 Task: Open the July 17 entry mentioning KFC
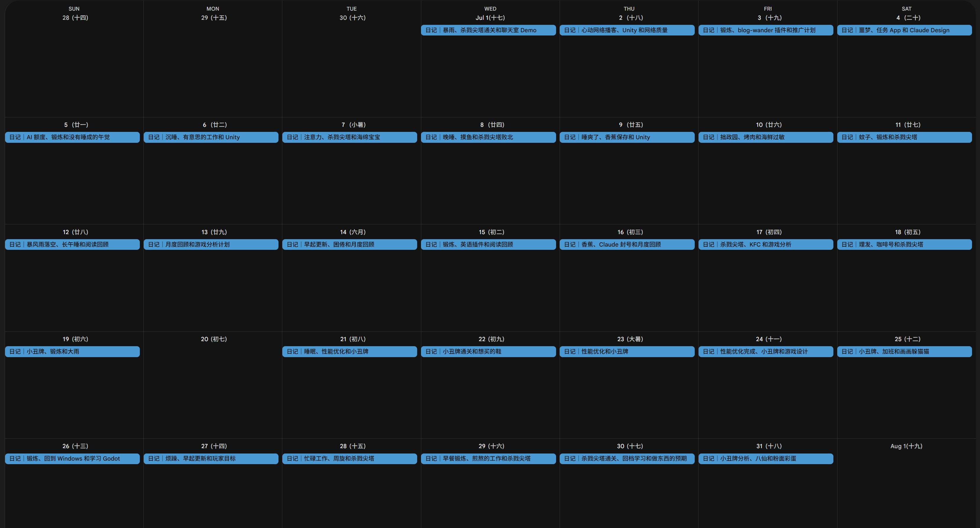click(x=765, y=244)
